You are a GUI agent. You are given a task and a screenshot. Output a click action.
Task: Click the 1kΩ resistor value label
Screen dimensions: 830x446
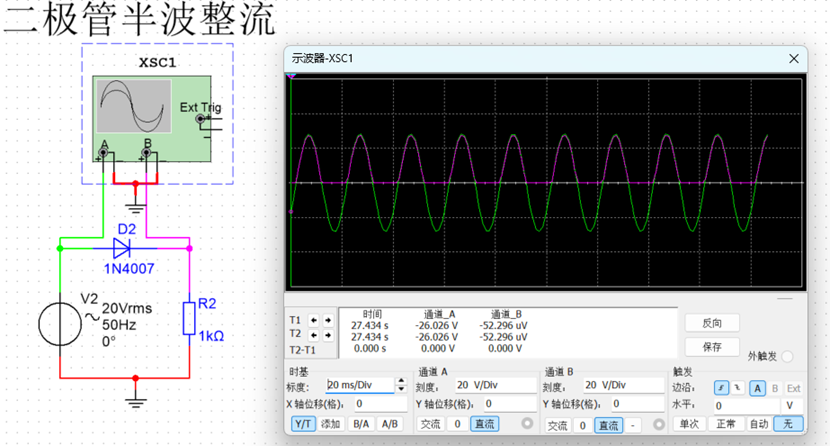[211, 336]
